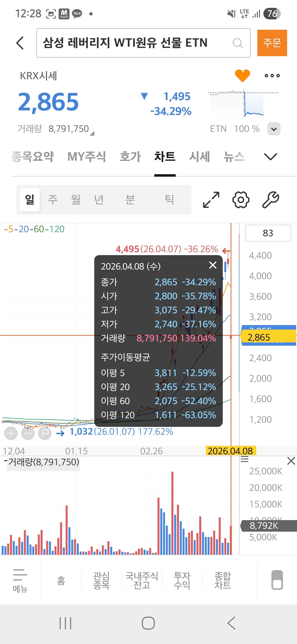
Task: Tap the 이평 120 row in tooltip
Action: coord(158,415)
